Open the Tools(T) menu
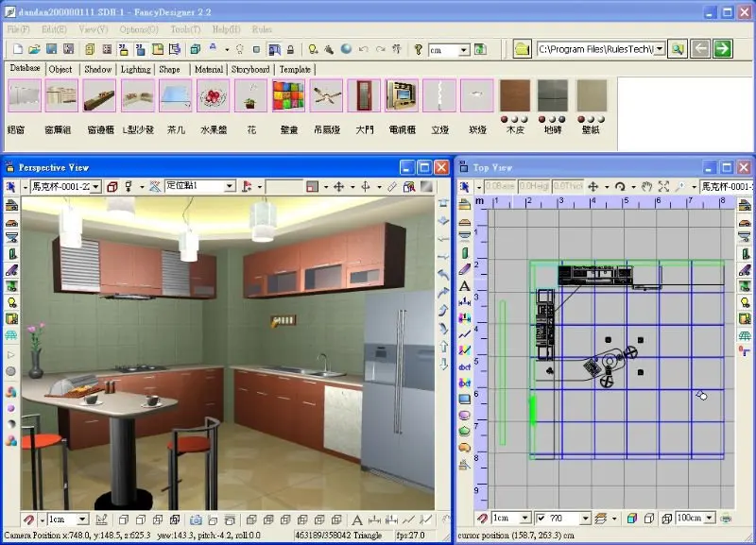 click(x=185, y=29)
